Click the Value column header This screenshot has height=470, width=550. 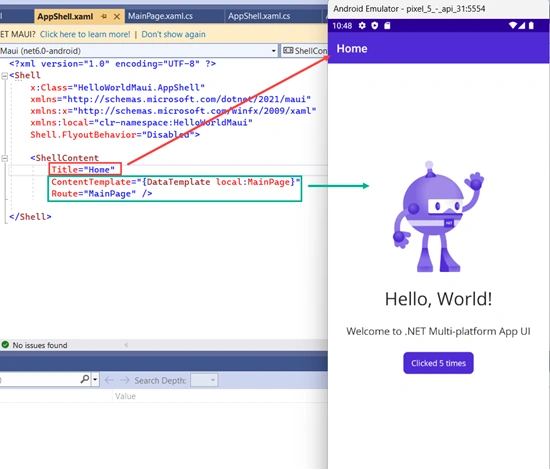(x=125, y=396)
